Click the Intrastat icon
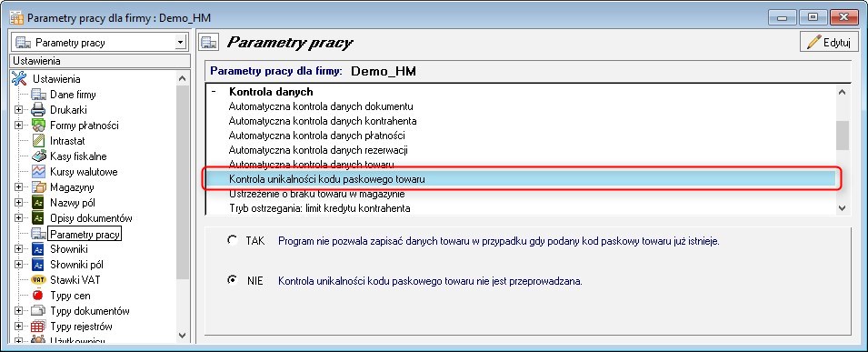The width and height of the screenshot is (868, 352). tap(39, 141)
